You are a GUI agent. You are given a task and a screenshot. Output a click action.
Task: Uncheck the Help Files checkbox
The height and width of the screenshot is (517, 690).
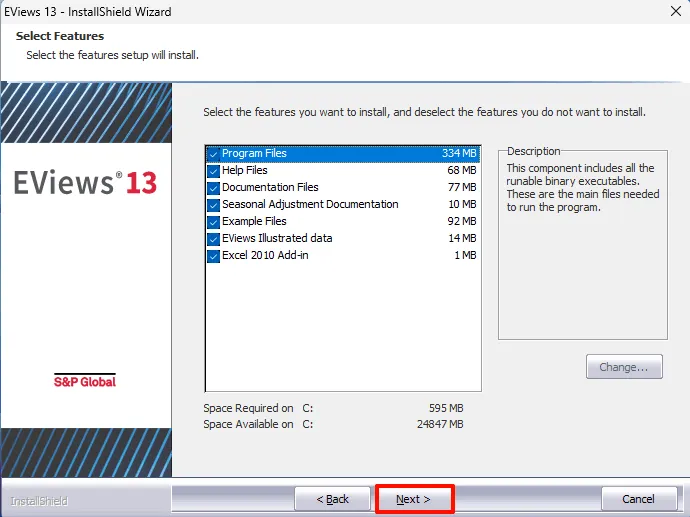[213, 171]
